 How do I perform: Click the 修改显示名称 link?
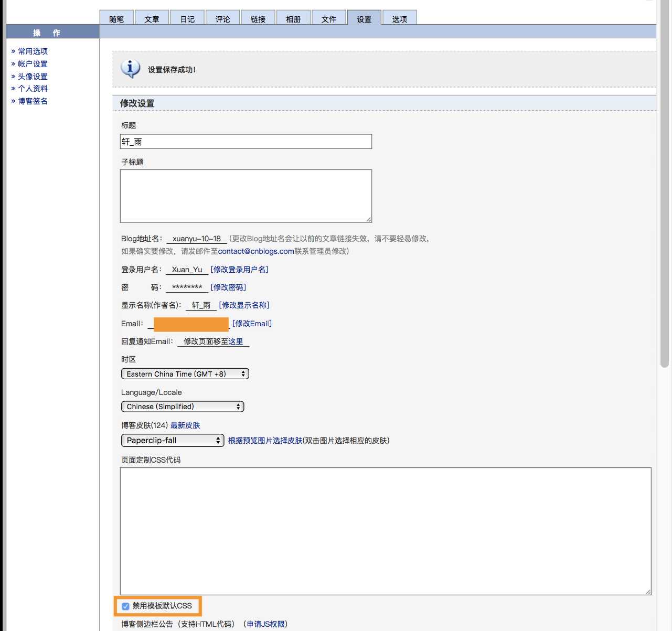click(244, 305)
